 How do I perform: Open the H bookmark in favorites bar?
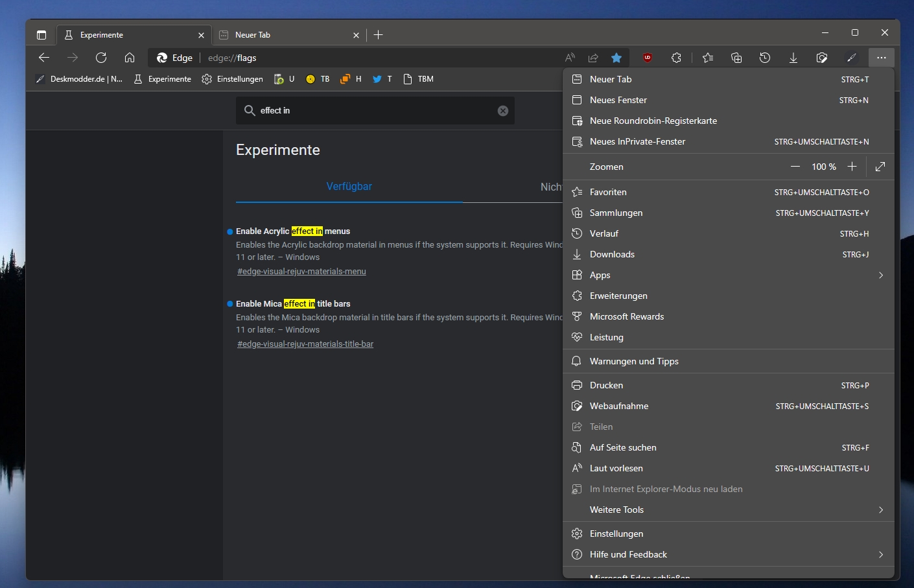click(x=351, y=79)
